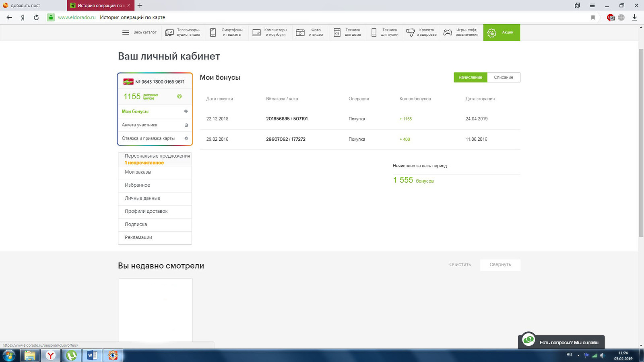Open the green Акции promotions button
The width and height of the screenshot is (644, 362).
pos(502,32)
